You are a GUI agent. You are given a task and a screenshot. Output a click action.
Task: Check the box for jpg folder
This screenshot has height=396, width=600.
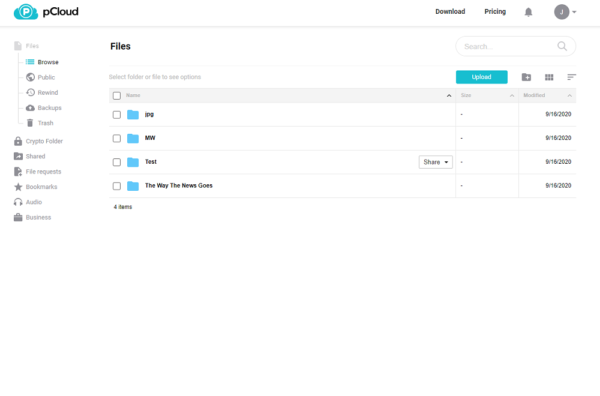[x=117, y=115]
